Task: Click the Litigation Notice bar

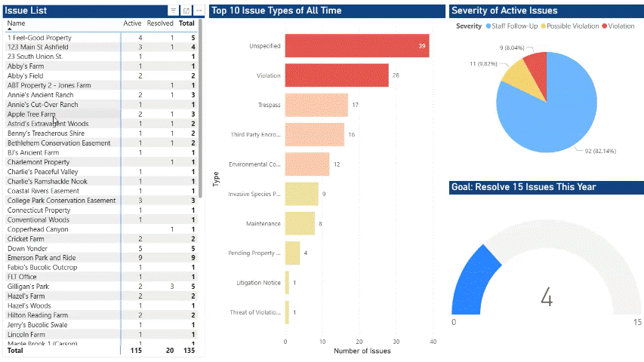Action: [x=287, y=282]
